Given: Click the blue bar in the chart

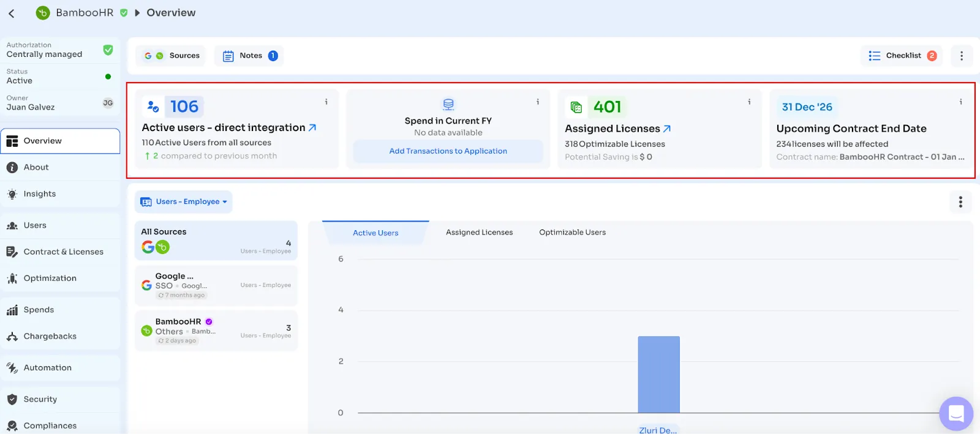Looking at the screenshot, I should point(659,375).
